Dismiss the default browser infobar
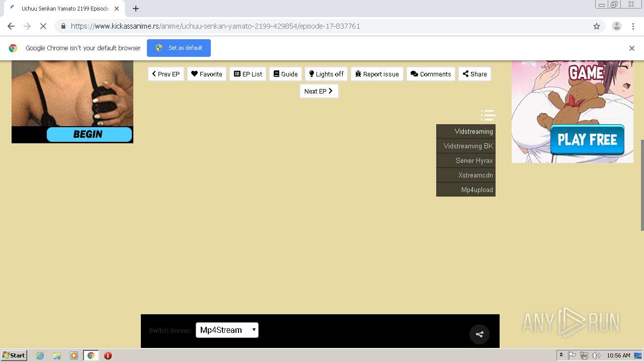Viewport: 644px width, 362px height. point(632,48)
